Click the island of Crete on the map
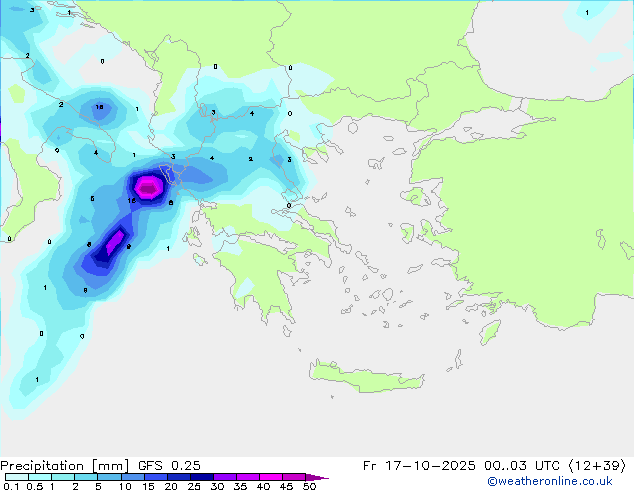The height and width of the screenshot is (490, 634). click(366, 377)
